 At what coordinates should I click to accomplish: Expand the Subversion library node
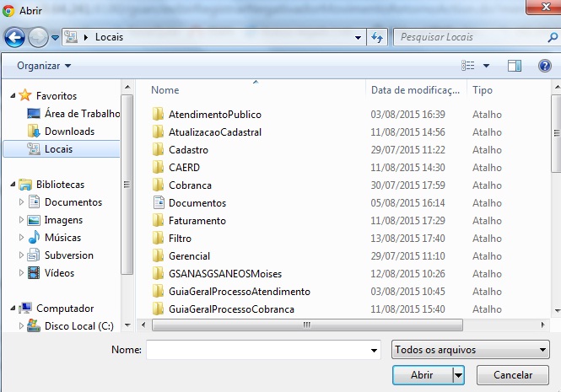tap(21, 255)
